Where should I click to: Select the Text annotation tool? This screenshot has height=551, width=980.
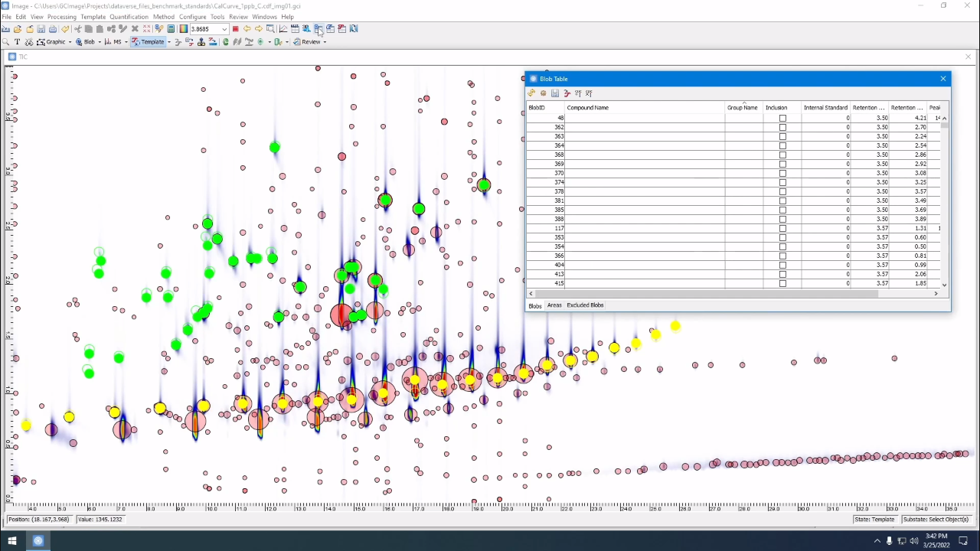click(18, 42)
